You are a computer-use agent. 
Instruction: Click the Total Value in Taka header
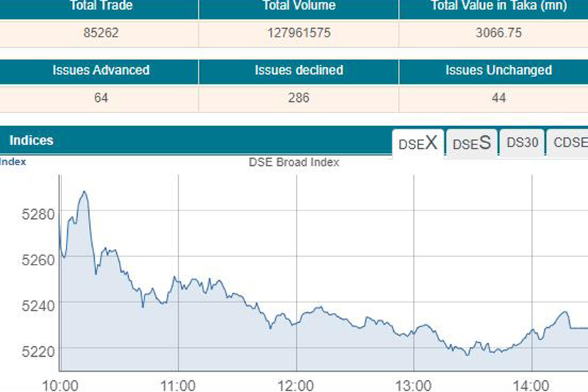498,7
